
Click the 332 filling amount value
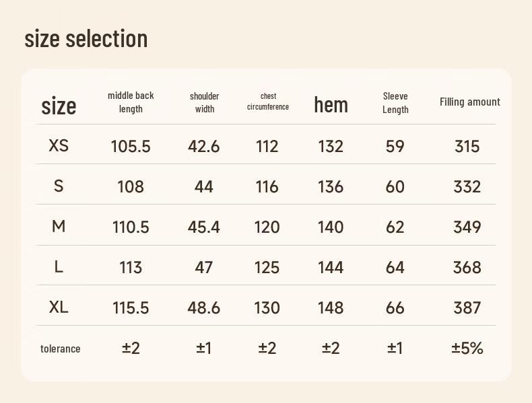(467, 186)
